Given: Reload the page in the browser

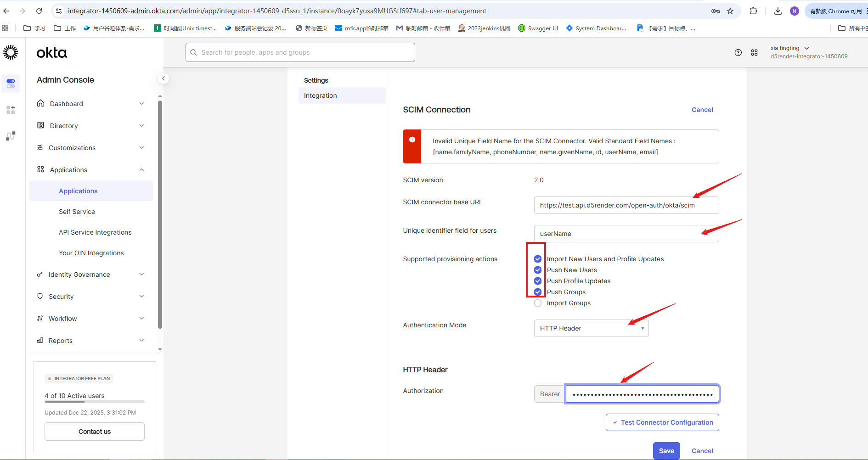Looking at the screenshot, I should [39, 11].
